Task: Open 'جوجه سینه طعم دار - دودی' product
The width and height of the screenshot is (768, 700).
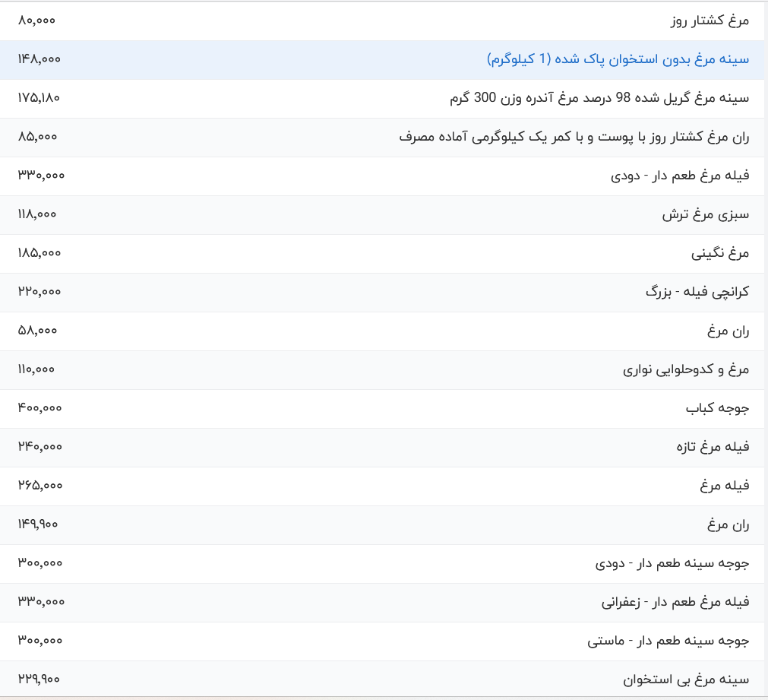Action: pos(672,563)
